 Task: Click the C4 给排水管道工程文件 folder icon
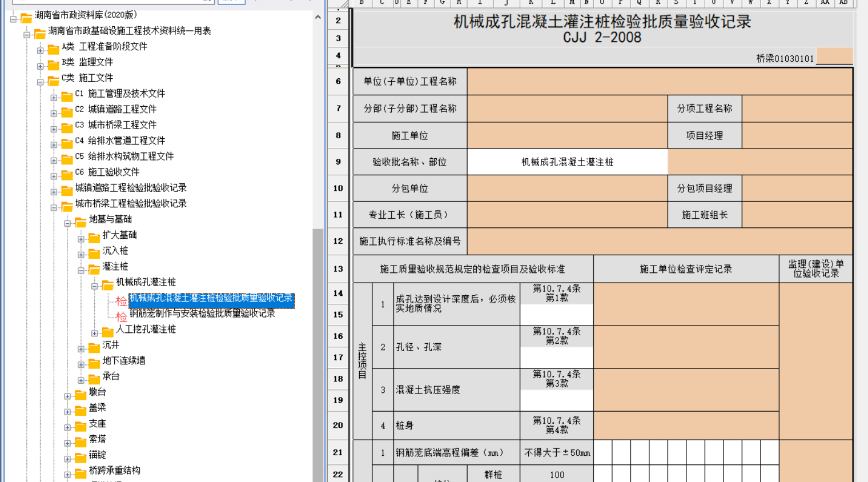tap(67, 143)
